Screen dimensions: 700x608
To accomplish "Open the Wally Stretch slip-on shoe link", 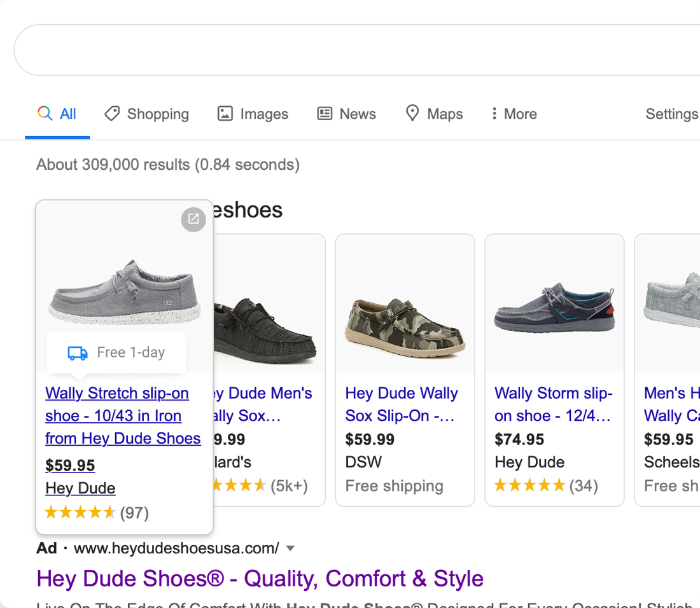I will [x=123, y=416].
